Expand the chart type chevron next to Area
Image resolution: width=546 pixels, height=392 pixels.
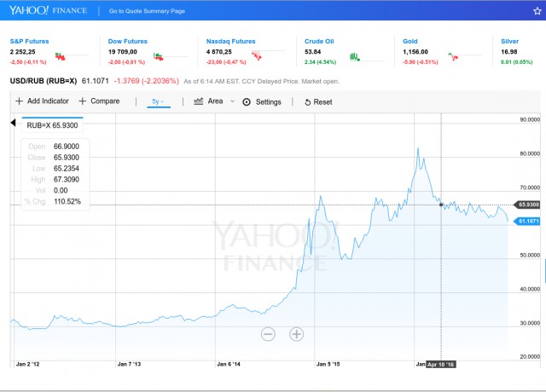pos(232,101)
